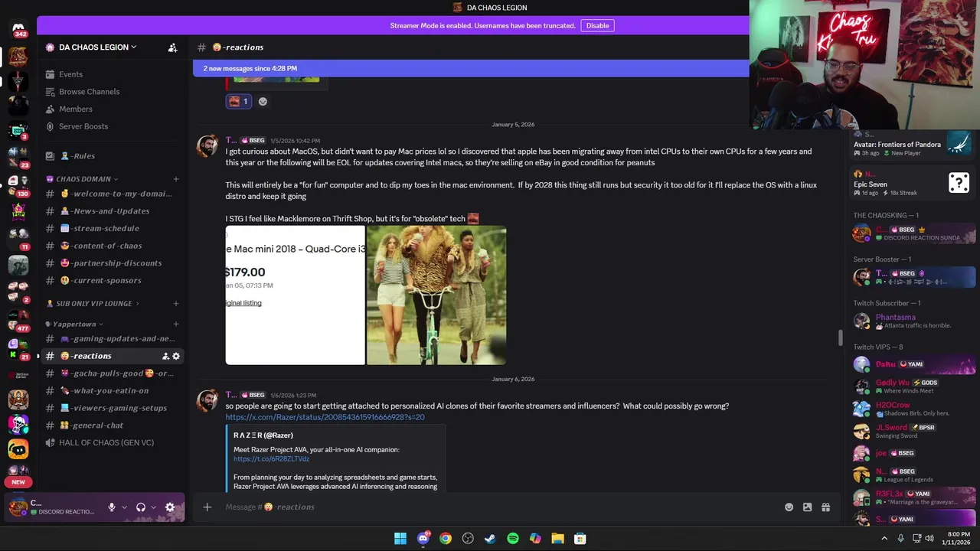Open the -content-of-chaos channel
This screenshot has width=980, height=551.
[113, 246]
